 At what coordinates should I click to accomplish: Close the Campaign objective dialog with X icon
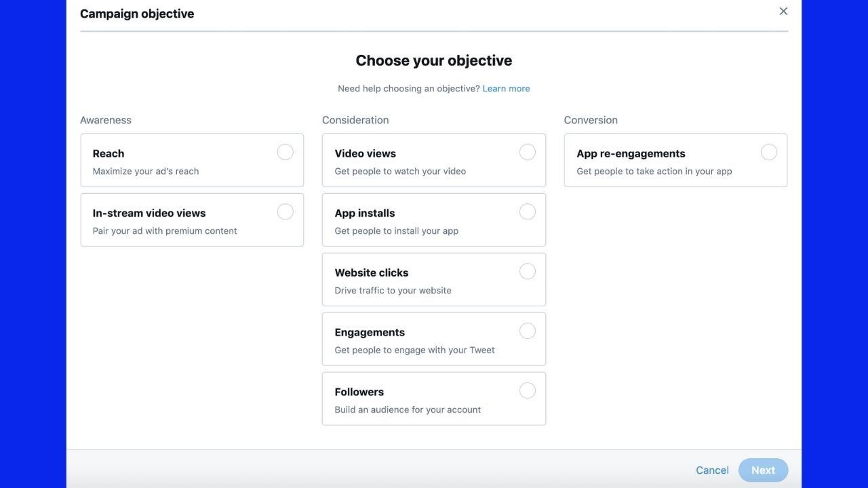tap(783, 12)
